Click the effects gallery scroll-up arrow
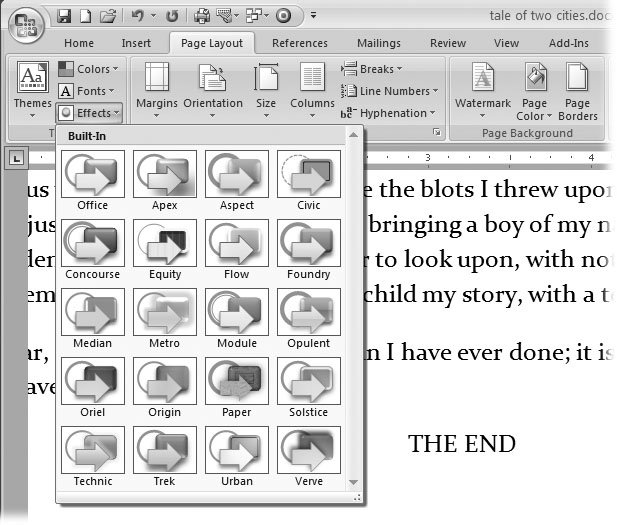The width and height of the screenshot is (617, 525). click(x=353, y=135)
